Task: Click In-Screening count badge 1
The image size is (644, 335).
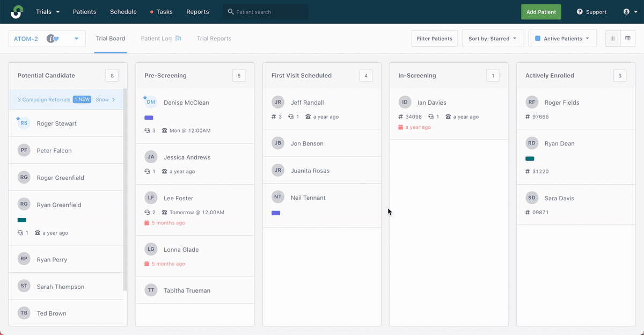Action: pos(493,76)
